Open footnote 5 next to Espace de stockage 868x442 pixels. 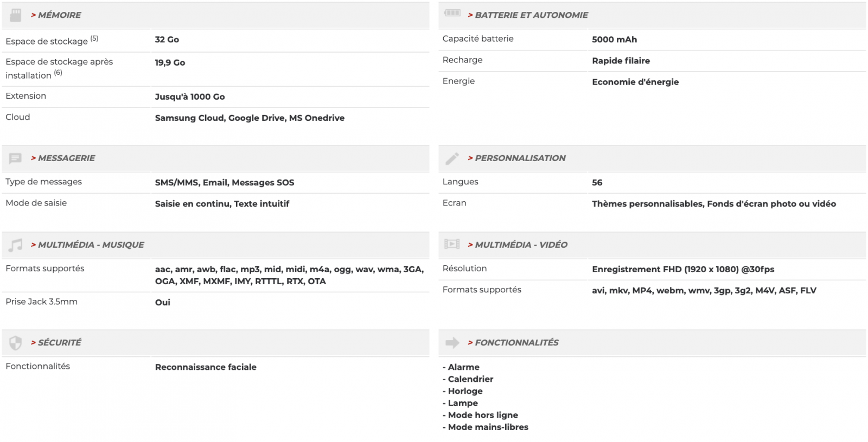pyautogui.click(x=94, y=39)
